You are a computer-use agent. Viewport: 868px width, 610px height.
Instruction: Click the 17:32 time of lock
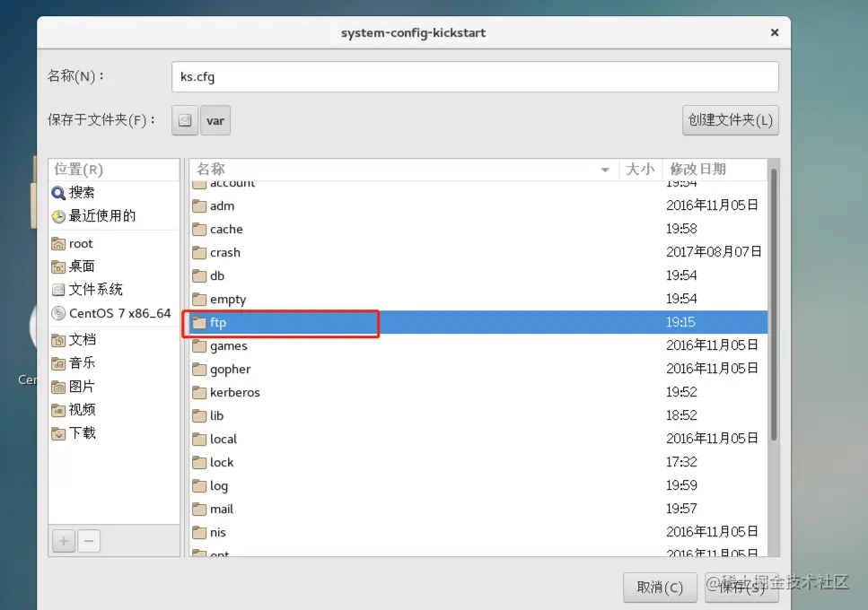pyautogui.click(x=681, y=462)
